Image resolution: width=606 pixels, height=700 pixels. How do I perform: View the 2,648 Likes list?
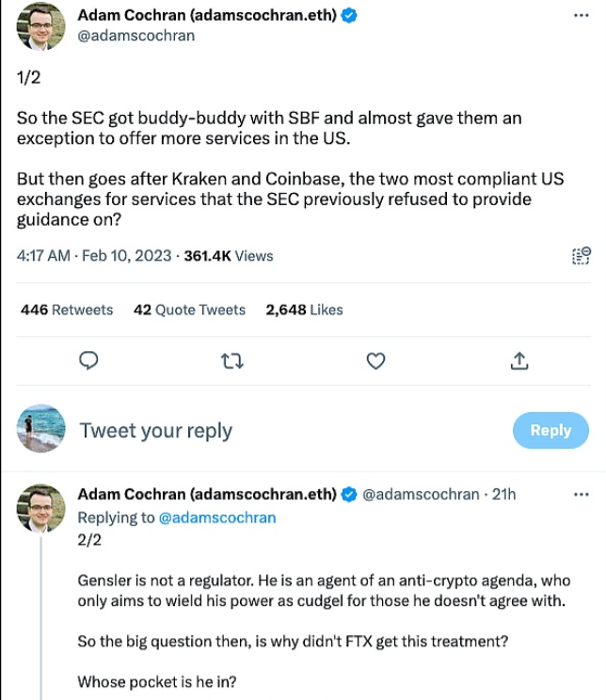tap(304, 310)
